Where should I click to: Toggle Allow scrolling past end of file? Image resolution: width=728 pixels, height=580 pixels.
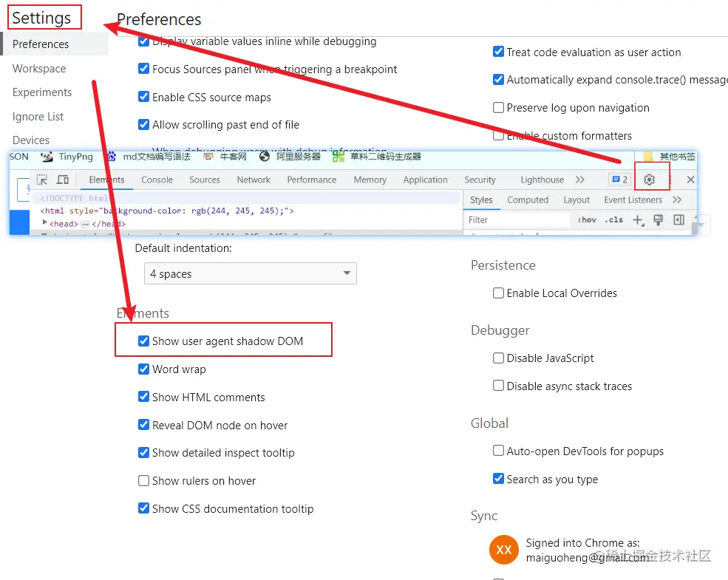144,125
